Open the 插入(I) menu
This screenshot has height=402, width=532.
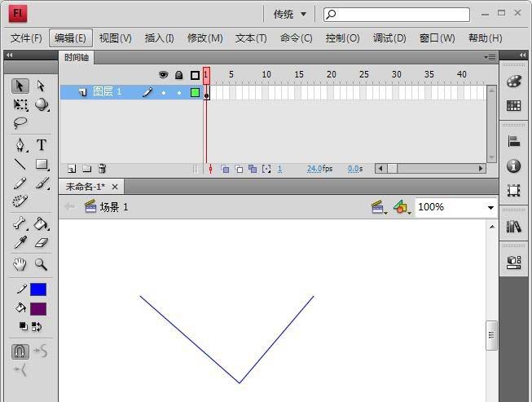click(x=159, y=38)
